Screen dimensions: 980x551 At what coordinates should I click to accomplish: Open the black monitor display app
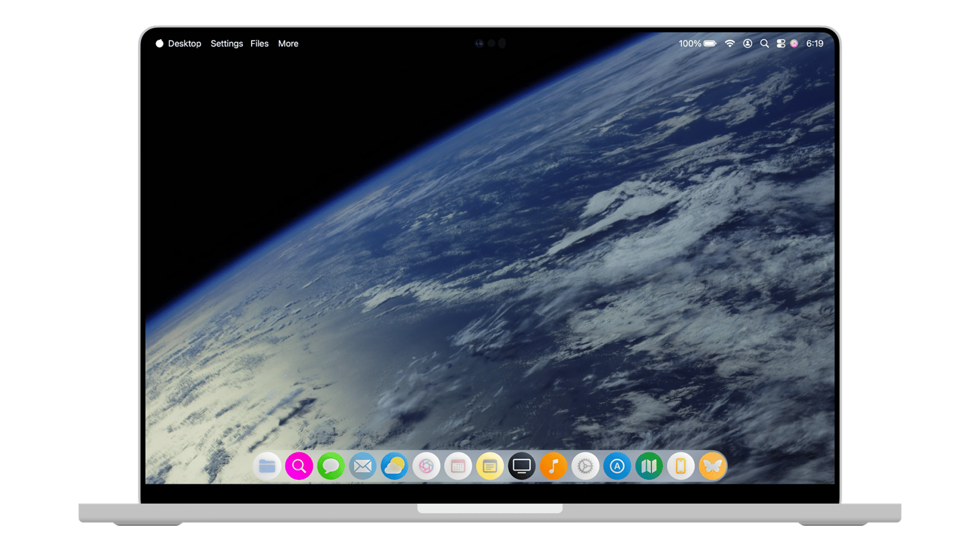click(x=521, y=466)
